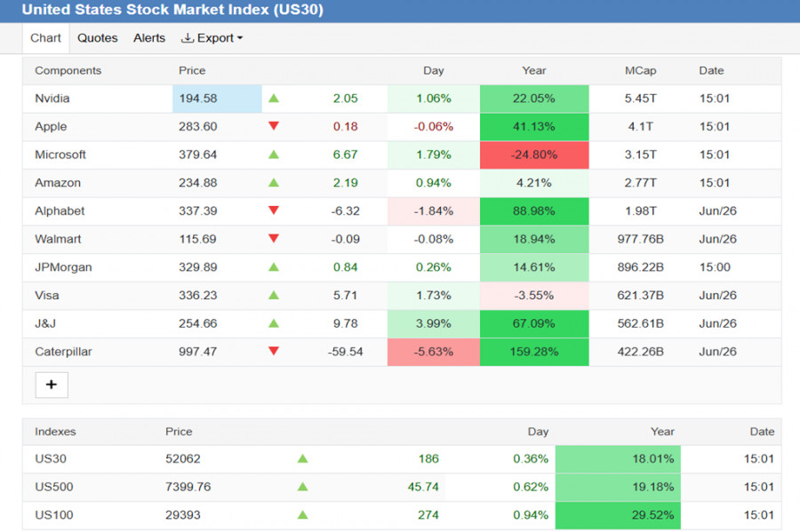
Task: Select the Chart tab
Action: [45, 38]
